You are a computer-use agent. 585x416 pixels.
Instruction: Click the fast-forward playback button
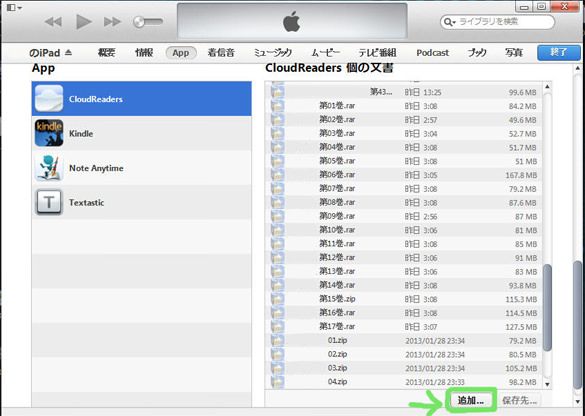tap(112, 22)
